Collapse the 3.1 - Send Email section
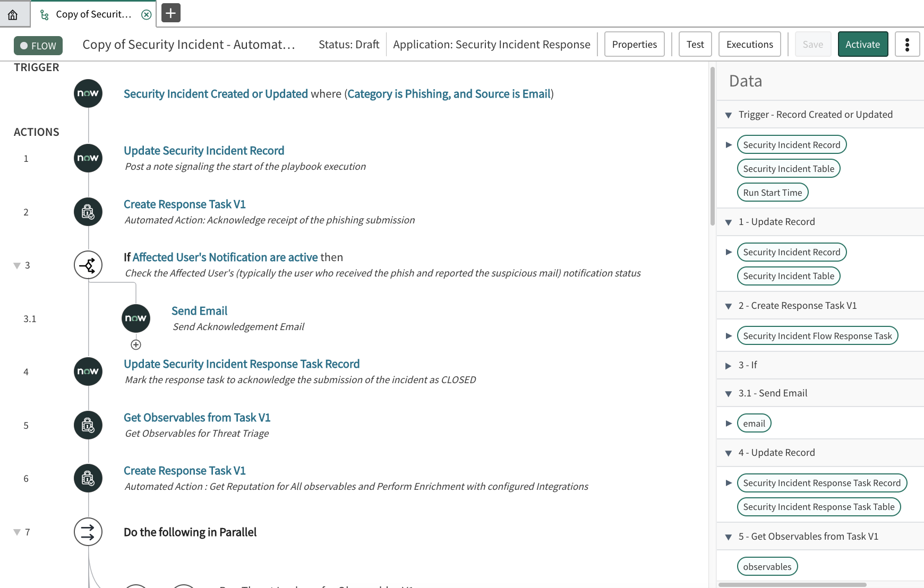924x588 pixels. click(729, 394)
